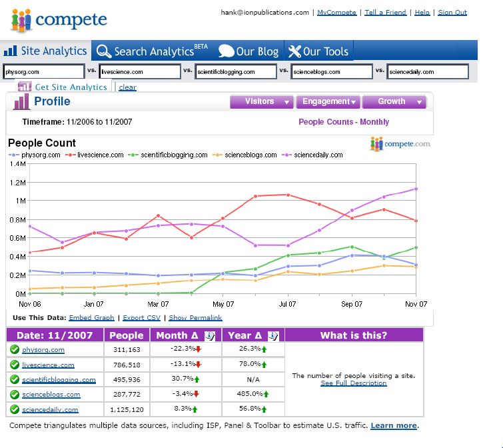Toggle the green checkmark for physorg.com
This screenshot has height=448, width=503.
point(14,350)
